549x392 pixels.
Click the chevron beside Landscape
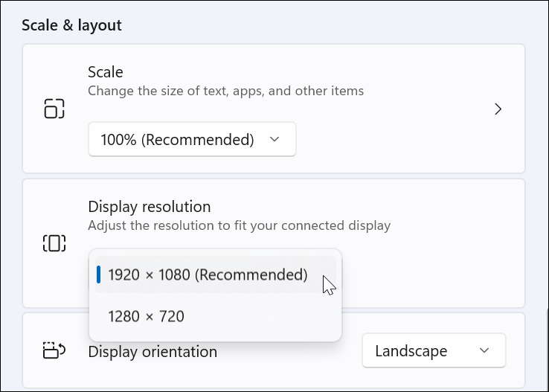(484, 350)
